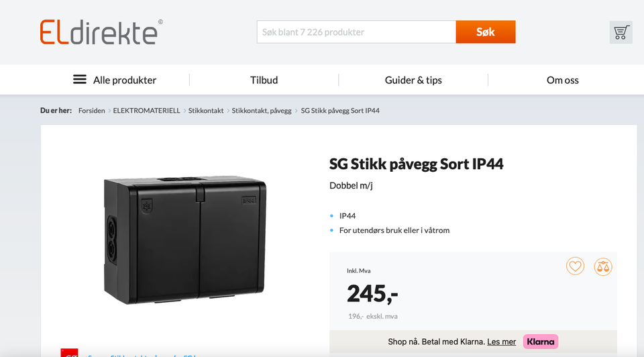Open the Alle produkter menu
The height and width of the screenshot is (357, 644).
pos(115,80)
